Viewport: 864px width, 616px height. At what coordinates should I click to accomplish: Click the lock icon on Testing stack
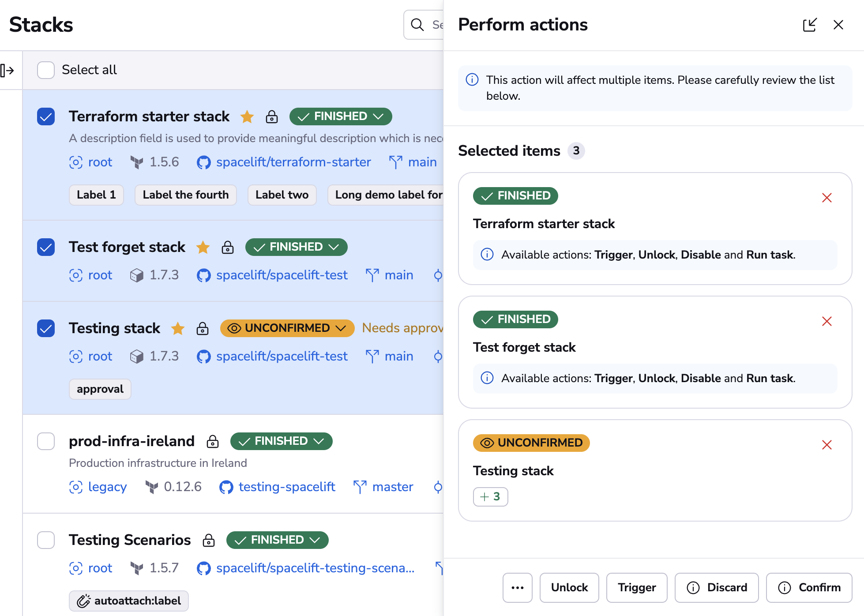coord(202,329)
